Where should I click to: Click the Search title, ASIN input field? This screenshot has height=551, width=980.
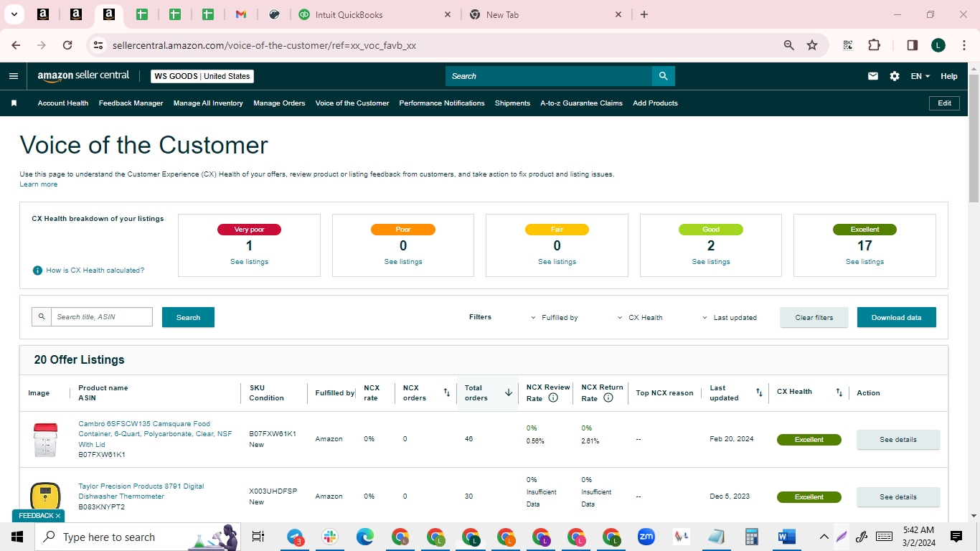pyautogui.click(x=102, y=317)
